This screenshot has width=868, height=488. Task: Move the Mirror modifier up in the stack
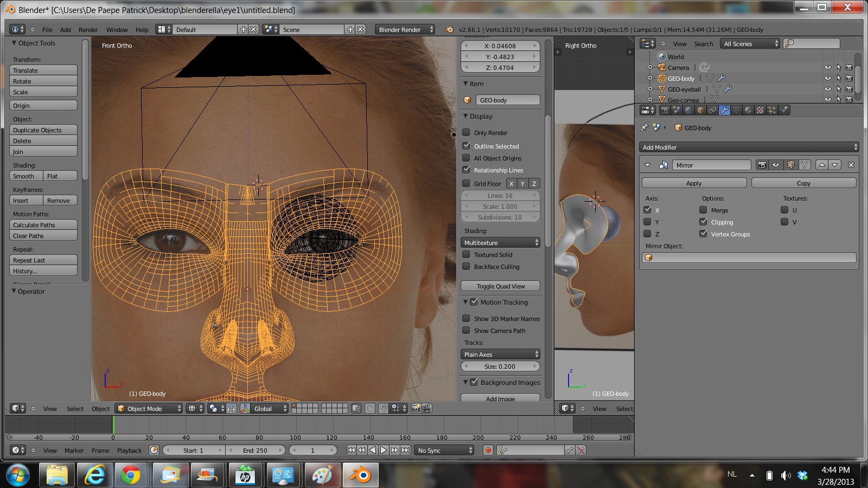click(822, 165)
